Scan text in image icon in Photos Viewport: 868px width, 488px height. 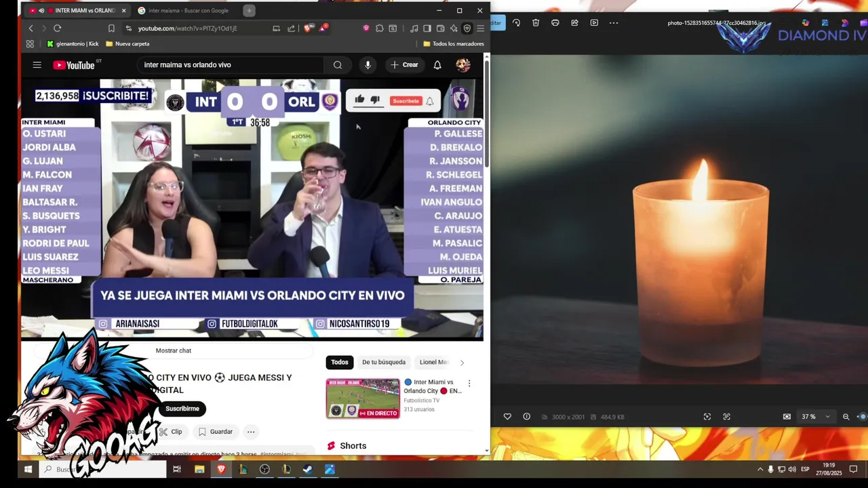click(x=726, y=417)
